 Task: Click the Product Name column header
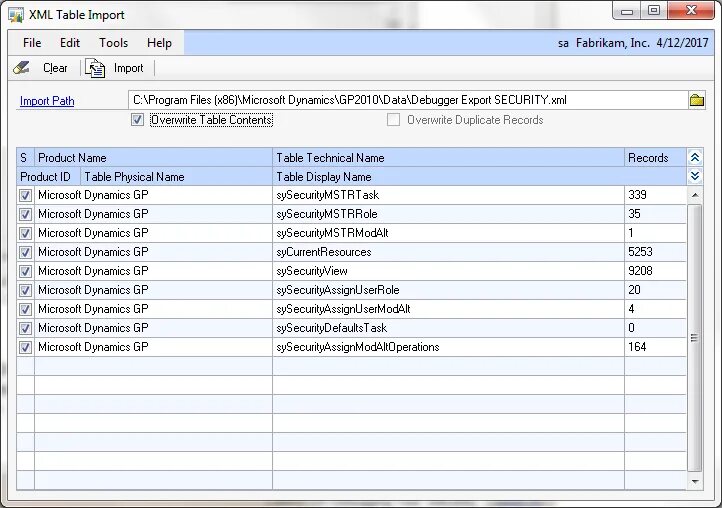point(153,158)
